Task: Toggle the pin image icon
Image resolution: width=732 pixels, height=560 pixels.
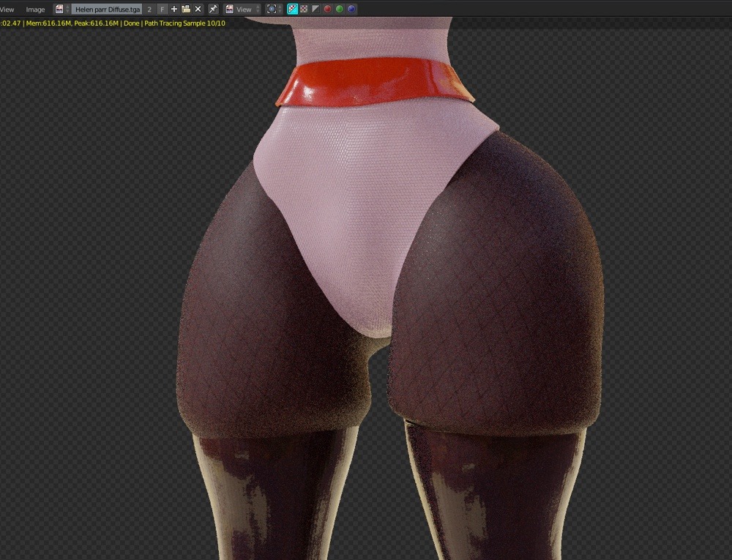Action: 213,9
